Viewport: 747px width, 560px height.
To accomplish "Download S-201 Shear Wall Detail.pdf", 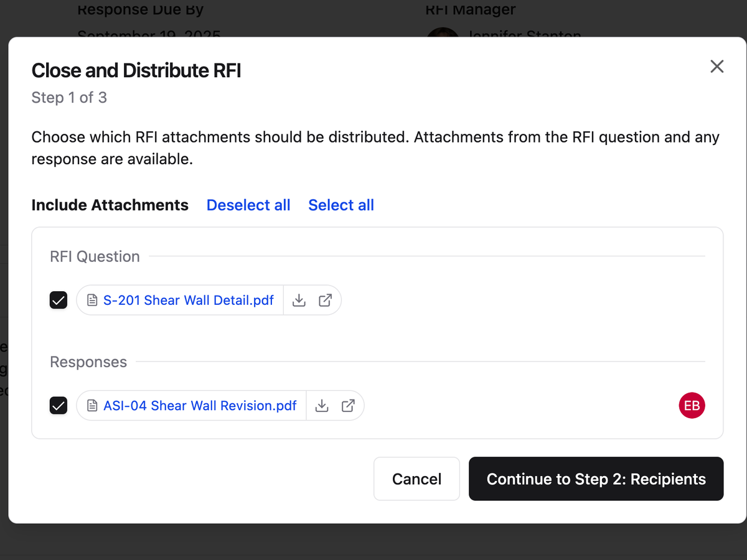I will [x=299, y=301].
